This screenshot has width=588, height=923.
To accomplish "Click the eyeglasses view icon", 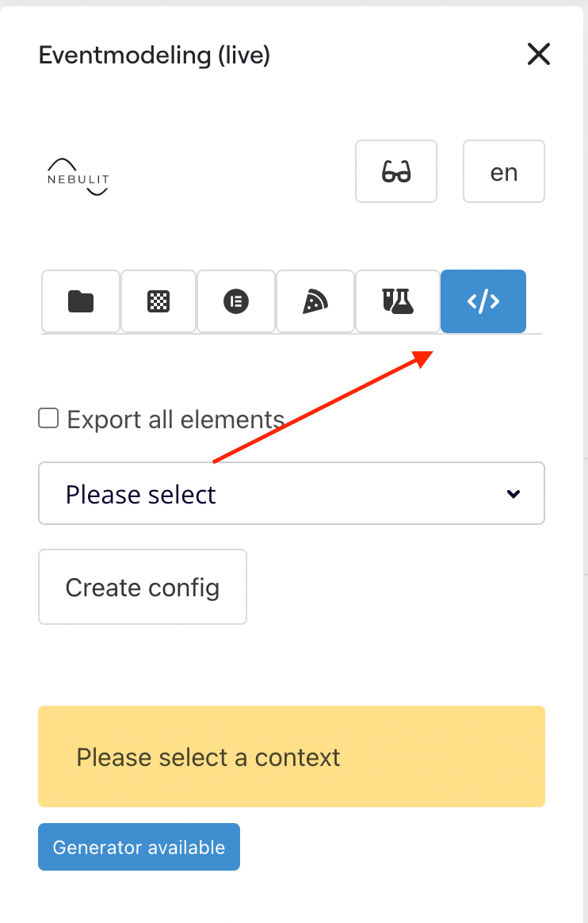I will pos(395,171).
